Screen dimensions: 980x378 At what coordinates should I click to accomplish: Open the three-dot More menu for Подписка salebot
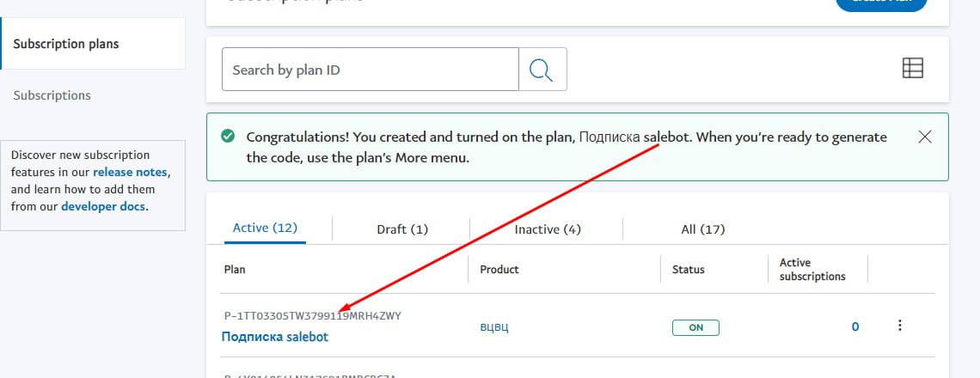(x=900, y=326)
